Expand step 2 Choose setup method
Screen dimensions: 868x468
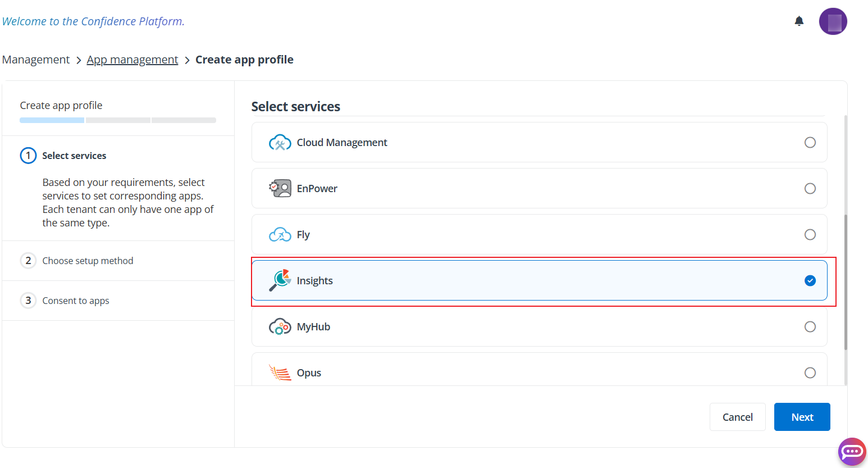[88, 260]
